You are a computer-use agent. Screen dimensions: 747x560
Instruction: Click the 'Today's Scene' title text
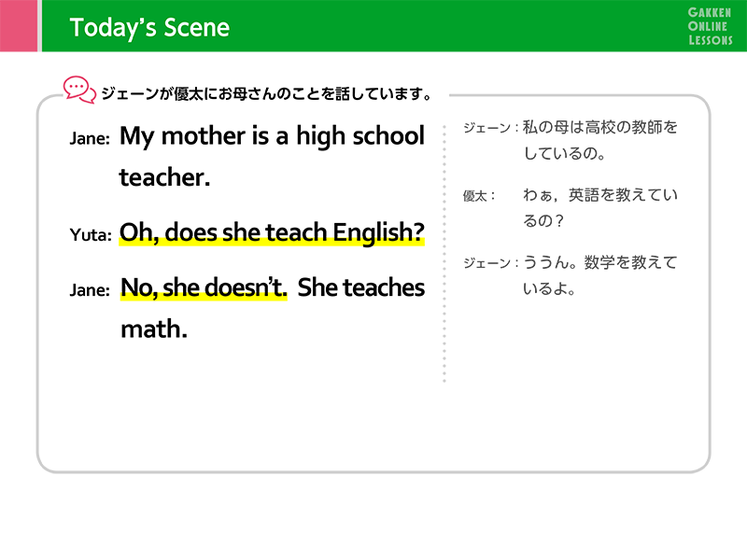pyautogui.click(x=149, y=28)
